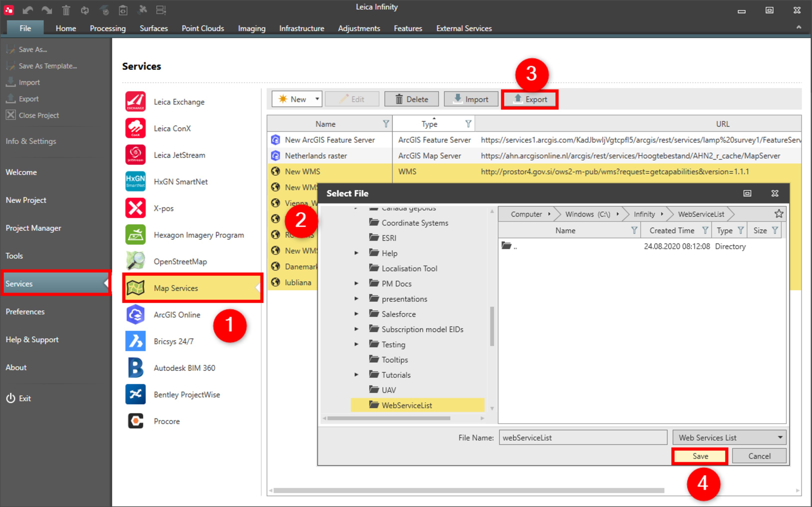Click the Undo arrow in title bar
This screenshot has width=812, height=507.
(x=27, y=10)
